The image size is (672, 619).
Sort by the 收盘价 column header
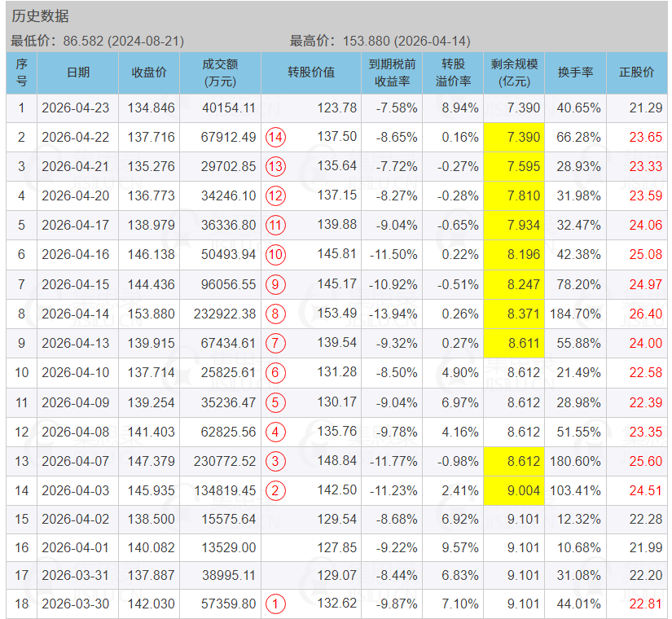point(149,72)
